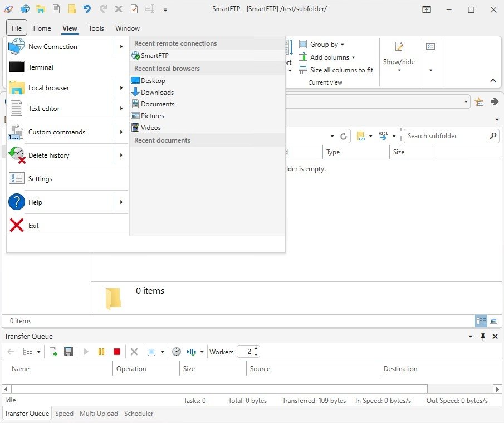Open the Show/hide dropdown
The width and height of the screenshot is (504, 423).
(399, 57)
